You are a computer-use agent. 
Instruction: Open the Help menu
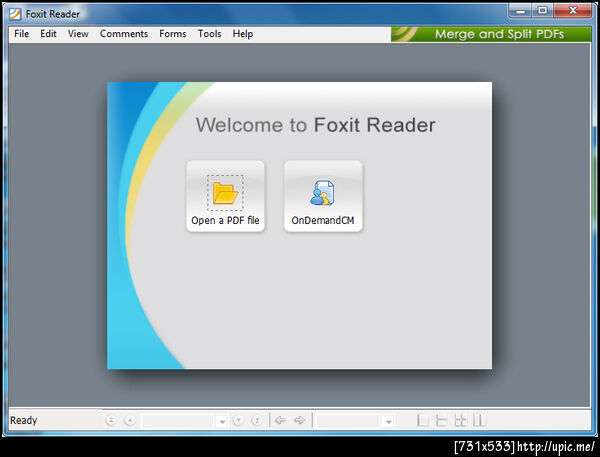[243, 34]
